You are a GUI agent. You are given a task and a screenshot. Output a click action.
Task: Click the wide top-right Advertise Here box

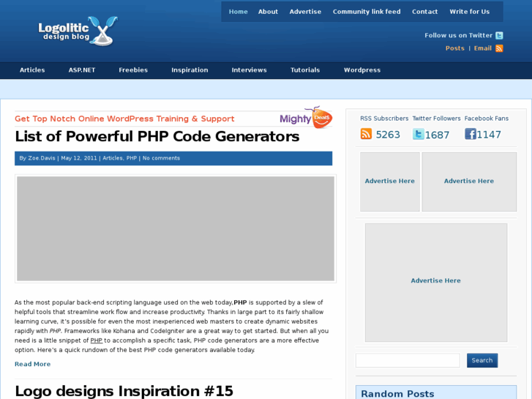469,182
